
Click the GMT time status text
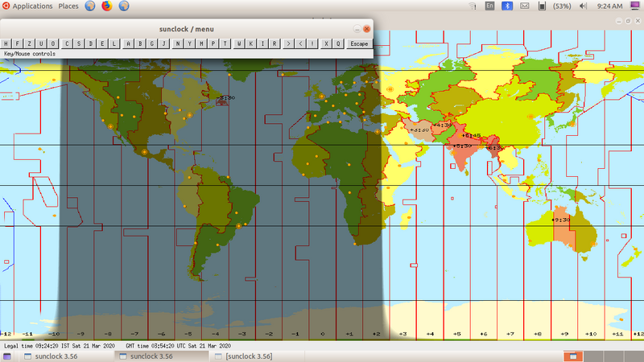pos(178,346)
